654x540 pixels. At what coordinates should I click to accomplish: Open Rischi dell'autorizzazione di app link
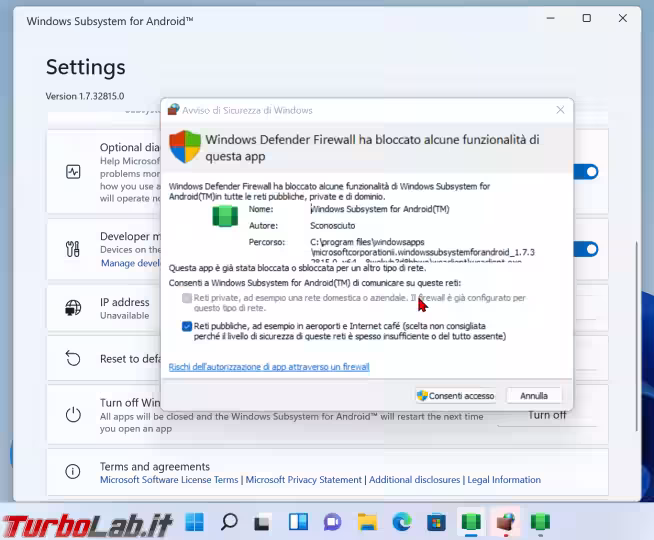[x=269, y=367]
